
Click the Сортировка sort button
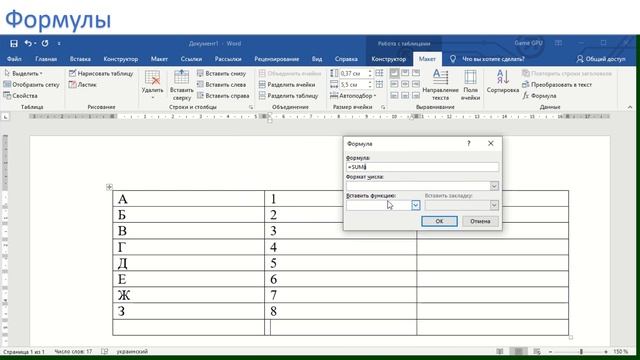[503, 82]
